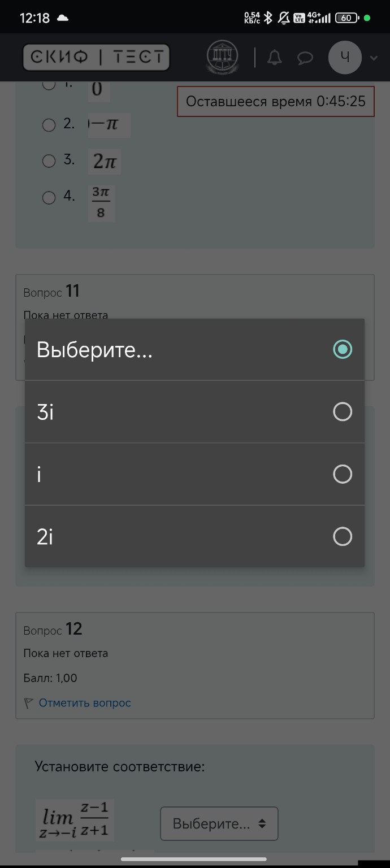The image size is (390, 868).
Task: Choose the Выберите... placeholder option in list
Action: pos(194,350)
